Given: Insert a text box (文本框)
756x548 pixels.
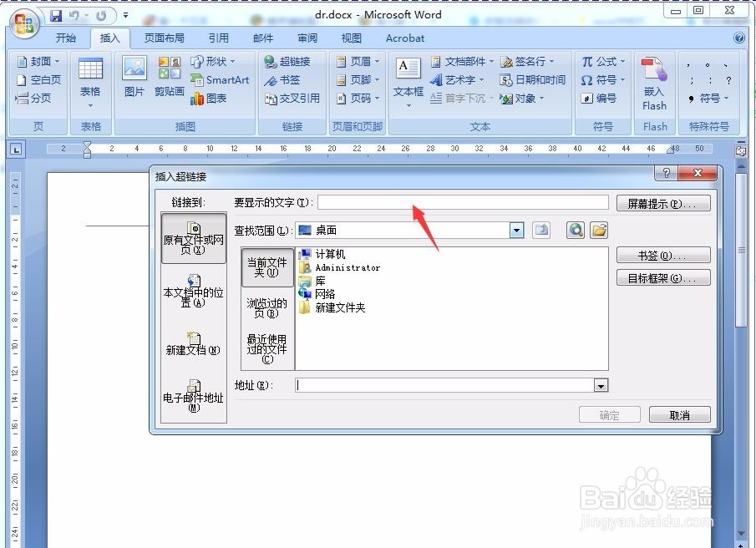Looking at the screenshot, I should coord(408,83).
